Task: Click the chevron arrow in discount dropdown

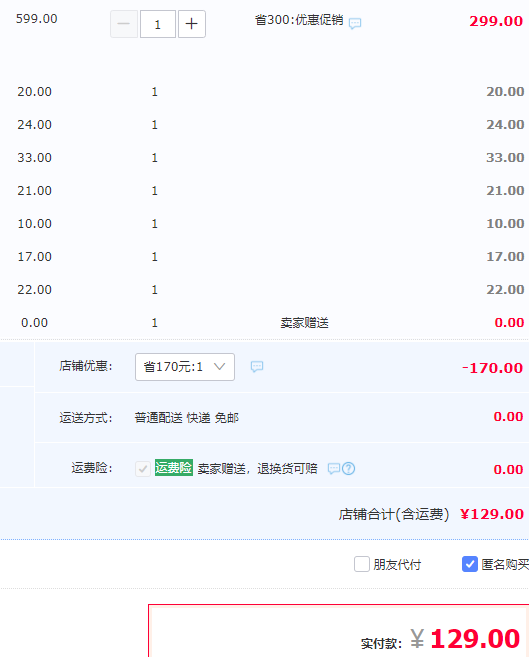Action: coord(219,367)
